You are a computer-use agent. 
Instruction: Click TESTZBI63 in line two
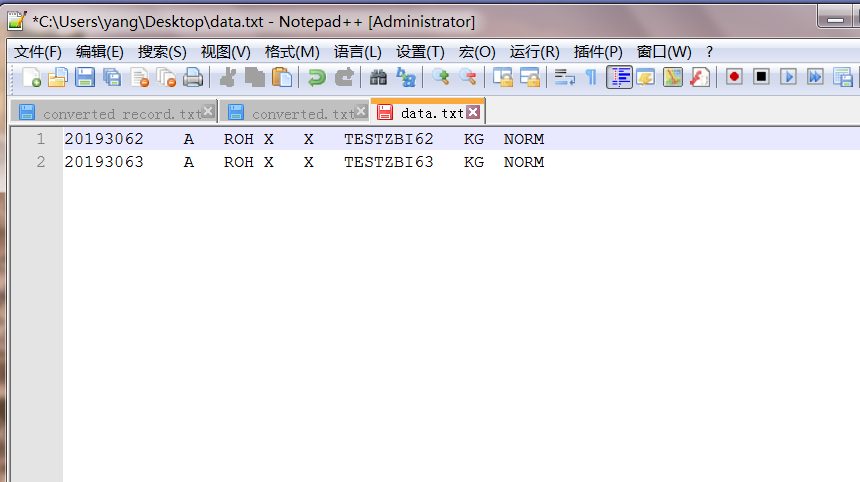click(389, 162)
